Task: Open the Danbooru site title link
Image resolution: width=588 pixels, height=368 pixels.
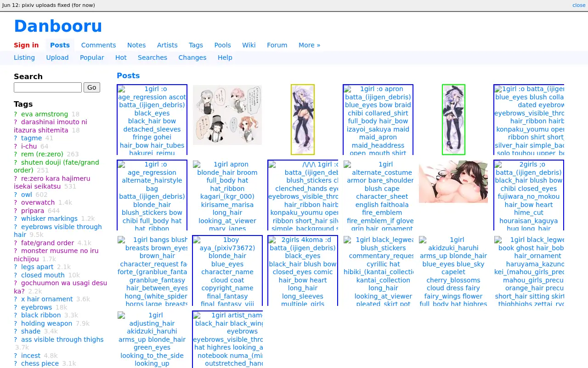Action: 58,26
